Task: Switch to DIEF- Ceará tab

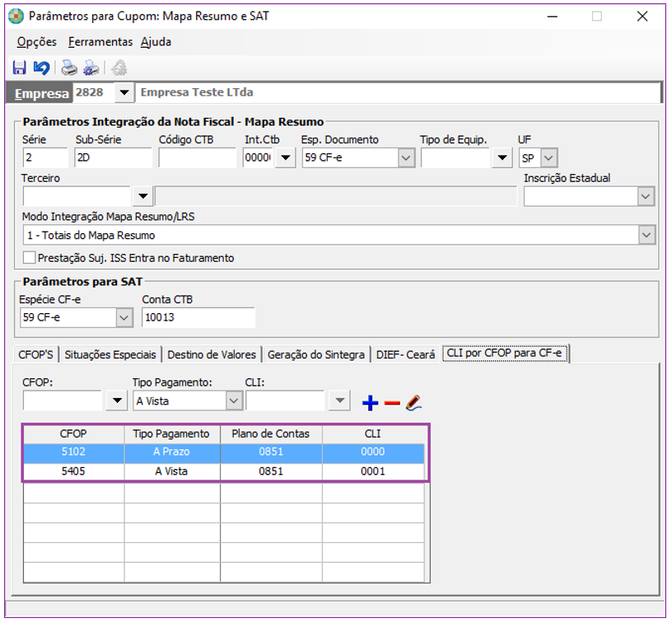Action: 405,354
